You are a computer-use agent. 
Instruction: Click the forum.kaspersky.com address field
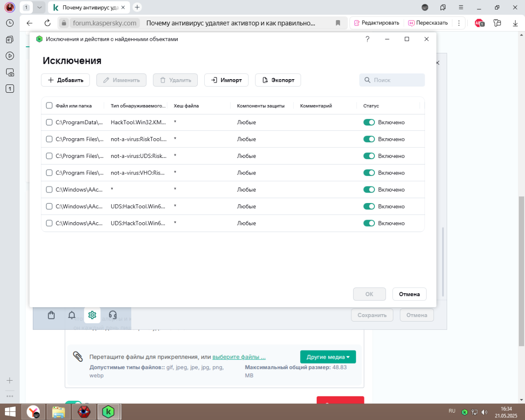point(105,23)
